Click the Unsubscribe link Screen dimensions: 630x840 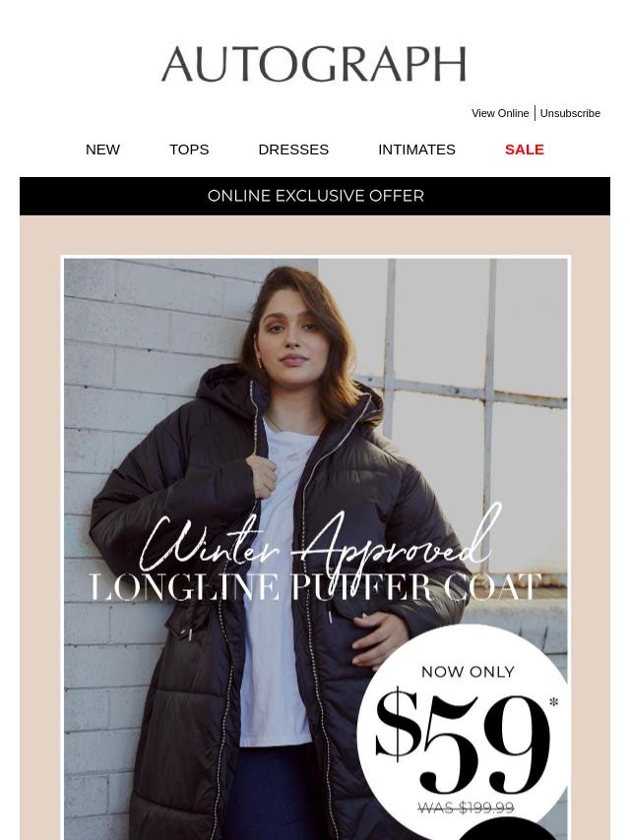(x=570, y=113)
